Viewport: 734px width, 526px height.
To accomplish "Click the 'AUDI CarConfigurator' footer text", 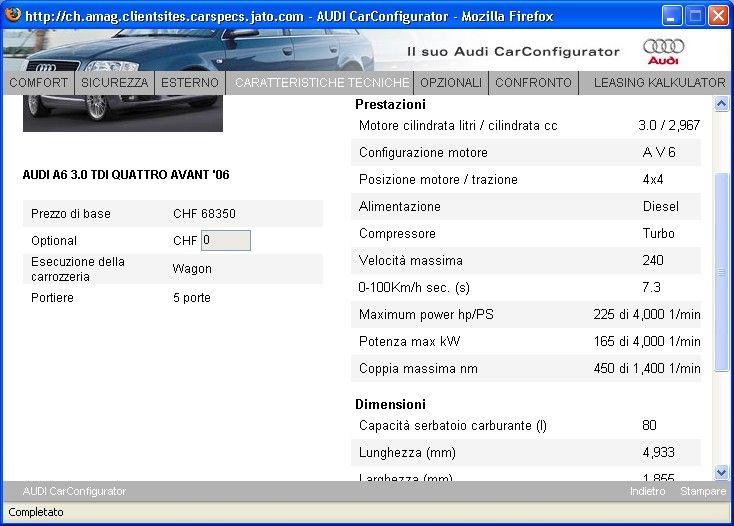I will pyautogui.click(x=74, y=491).
